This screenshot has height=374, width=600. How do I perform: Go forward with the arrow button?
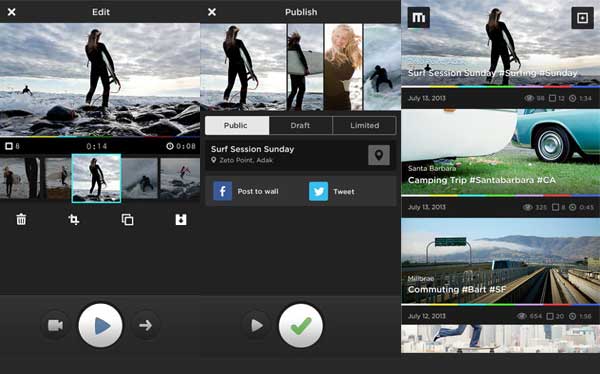[x=145, y=325]
